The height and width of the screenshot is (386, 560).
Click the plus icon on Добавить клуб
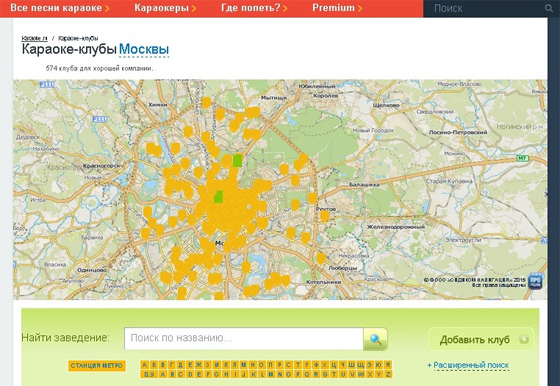[524, 339]
